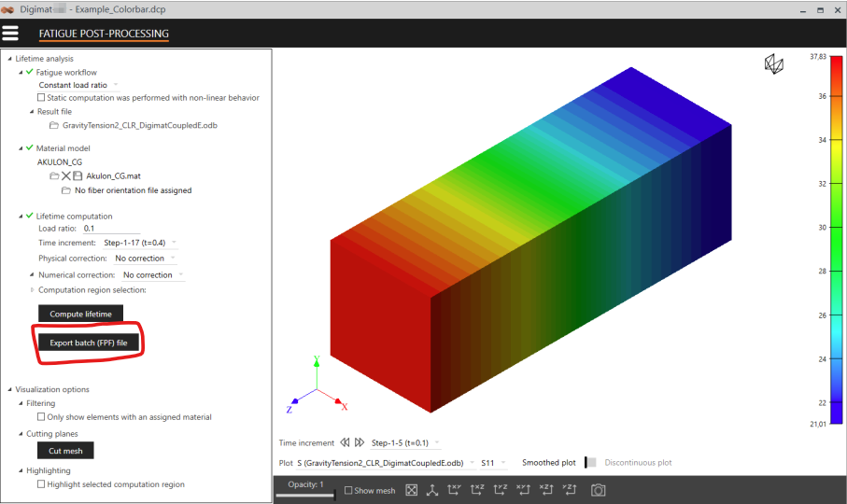
Task: Open the Constant load ratio dropdown
Action: (78, 85)
